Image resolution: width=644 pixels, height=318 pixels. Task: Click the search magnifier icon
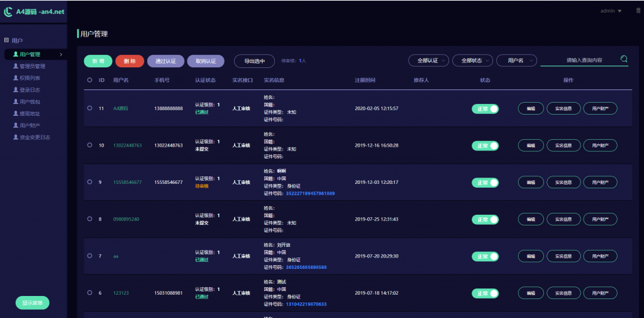pos(624,59)
